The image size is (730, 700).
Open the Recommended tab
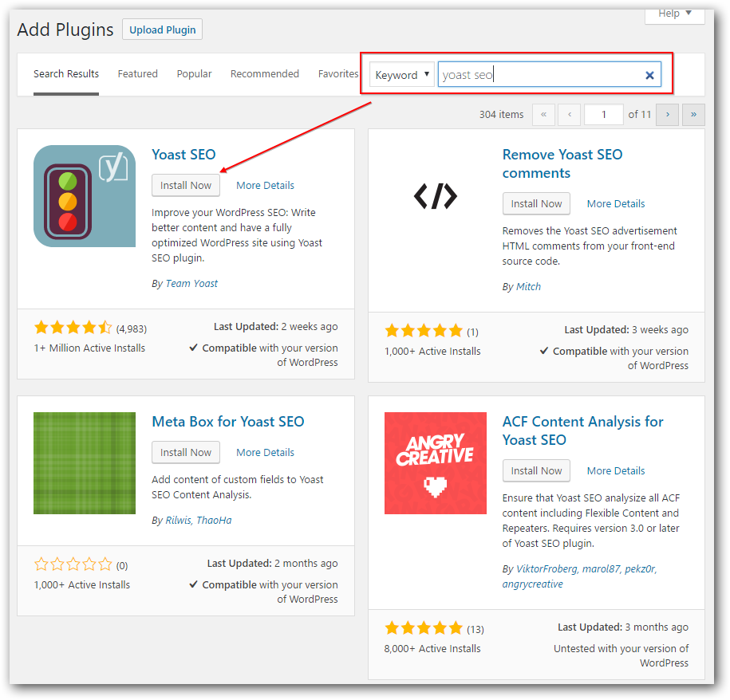(x=264, y=74)
